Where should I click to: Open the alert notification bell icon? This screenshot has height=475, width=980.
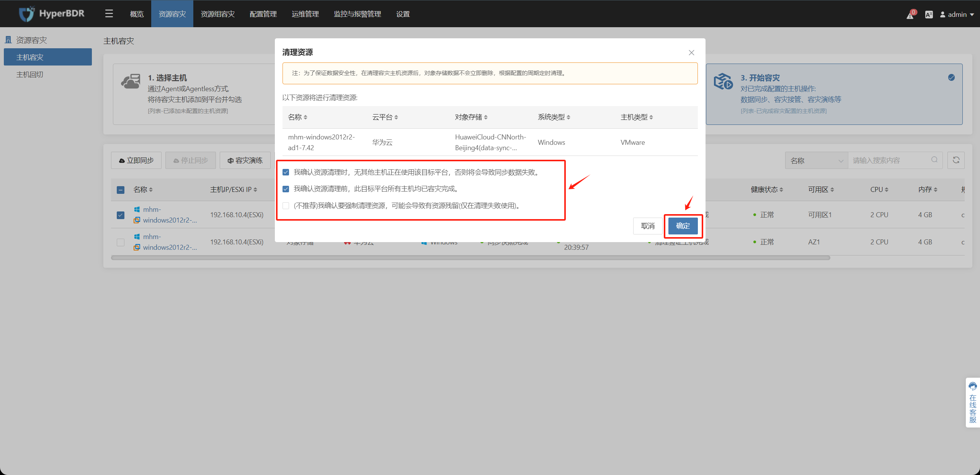click(x=910, y=15)
